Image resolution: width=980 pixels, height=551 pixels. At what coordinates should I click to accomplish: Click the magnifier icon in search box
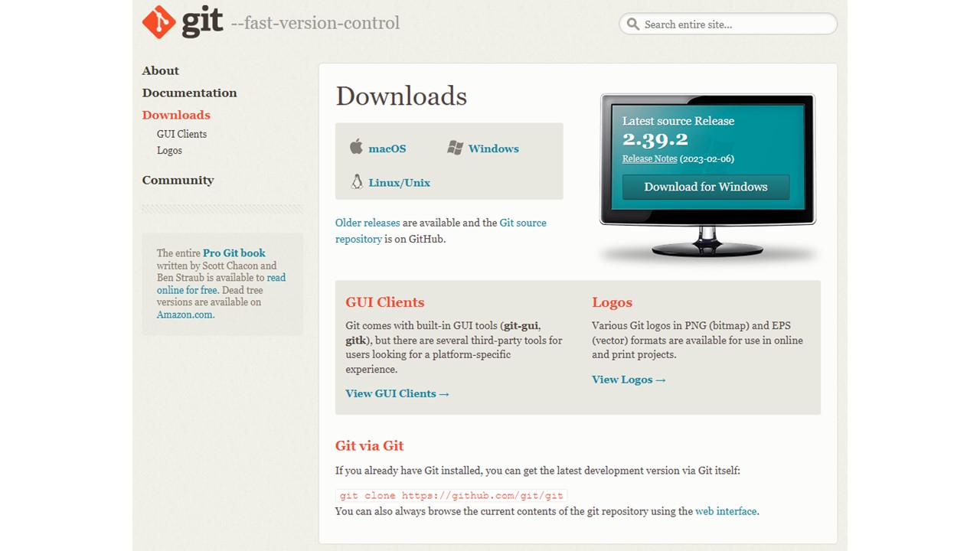coord(633,24)
